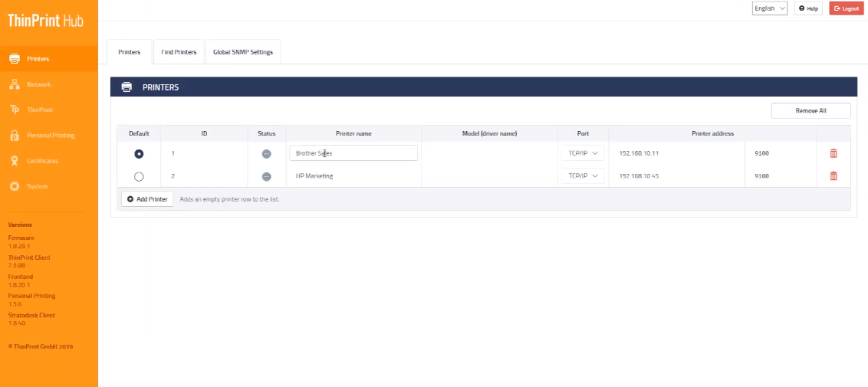Set HP Marketing as default printer
Screen dimensions: 868x387
(x=139, y=176)
